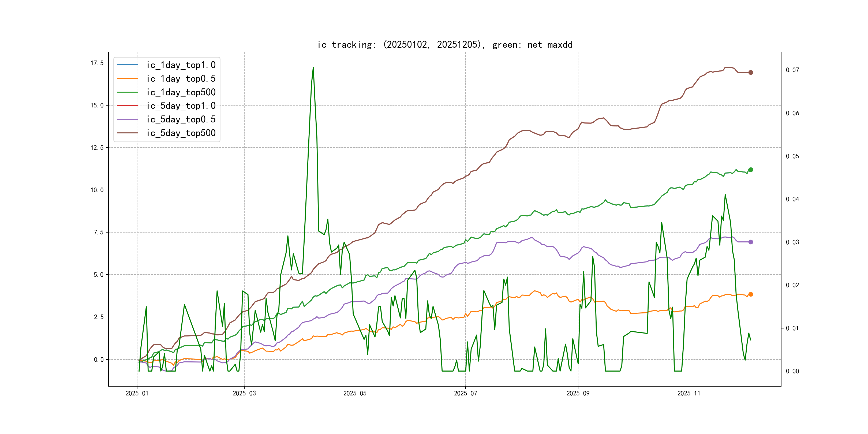Select the ic_1day_top500 legend label
The width and height of the screenshot is (868, 434).
pos(181,92)
